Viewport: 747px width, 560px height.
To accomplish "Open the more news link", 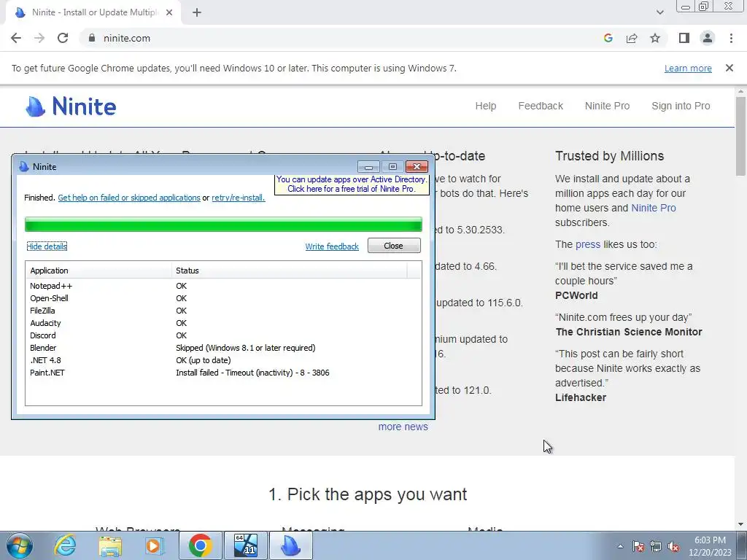I will [403, 427].
